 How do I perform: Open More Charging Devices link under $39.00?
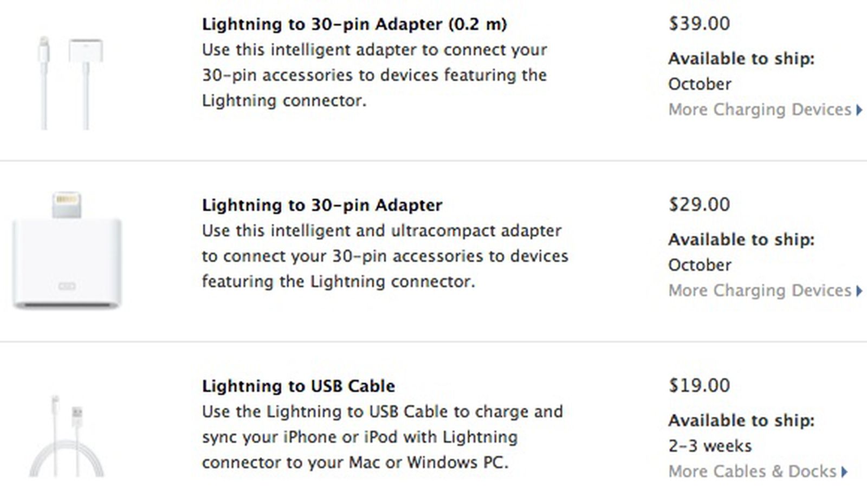760,109
